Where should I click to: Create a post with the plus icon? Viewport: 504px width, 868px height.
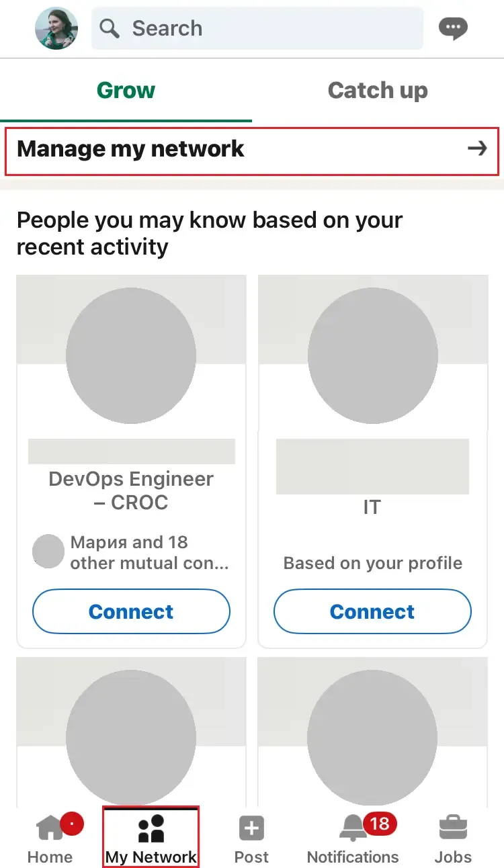(251, 829)
